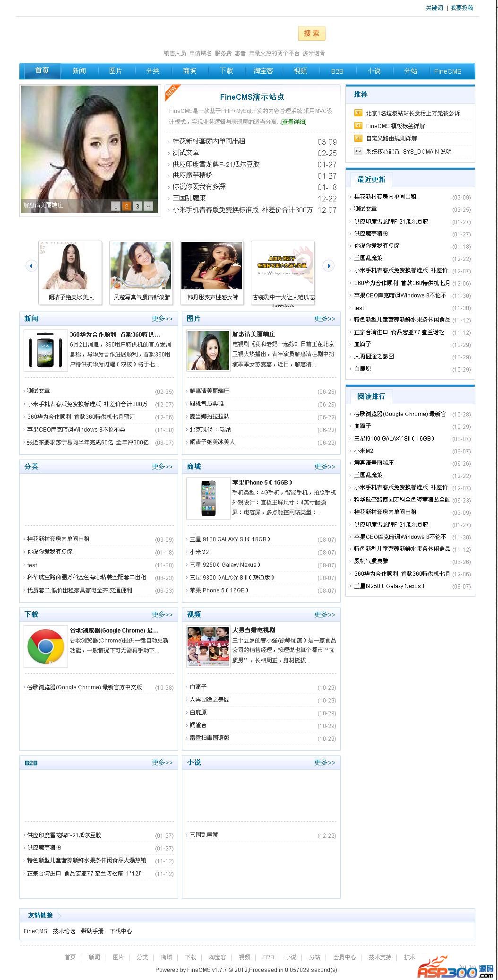Click the carousel next arrow icon
This screenshot has height=980, width=498.
click(328, 266)
